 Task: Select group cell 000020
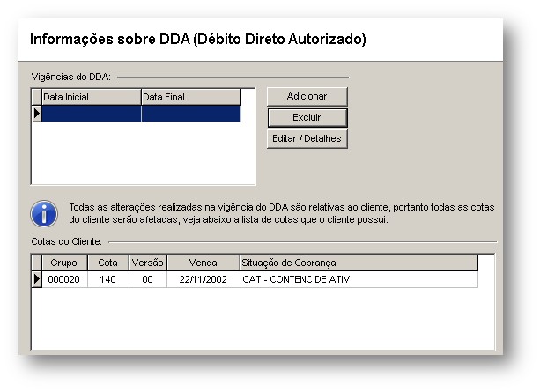(x=64, y=279)
